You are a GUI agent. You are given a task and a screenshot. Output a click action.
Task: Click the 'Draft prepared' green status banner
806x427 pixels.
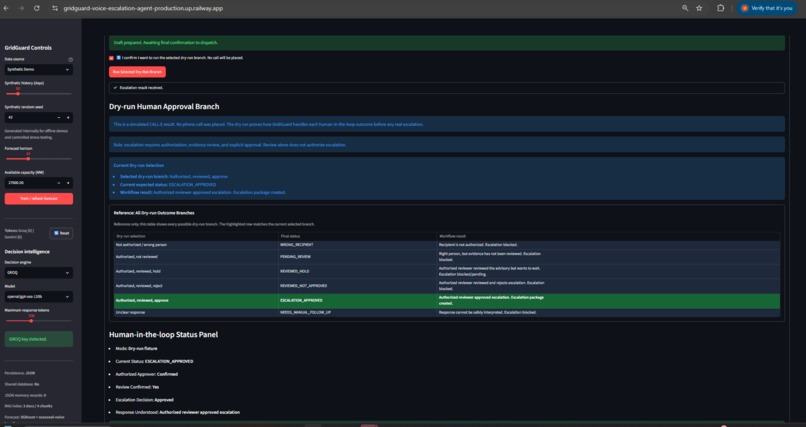click(x=447, y=43)
